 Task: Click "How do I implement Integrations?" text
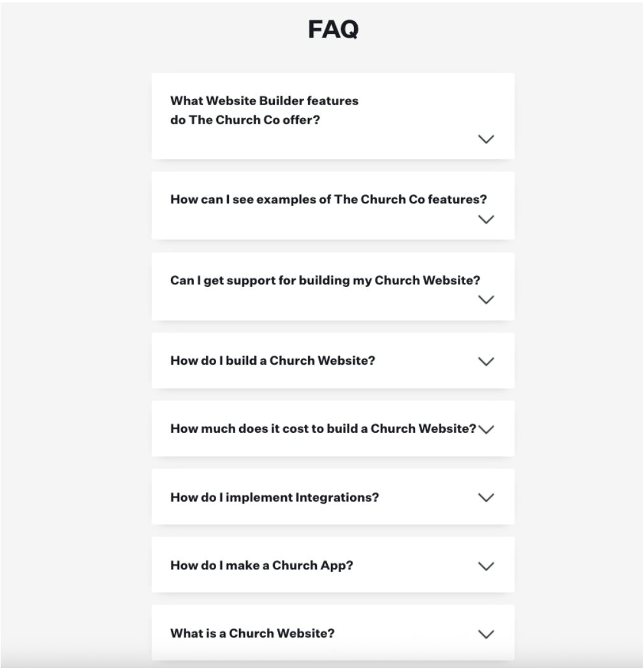pyautogui.click(x=274, y=497)
